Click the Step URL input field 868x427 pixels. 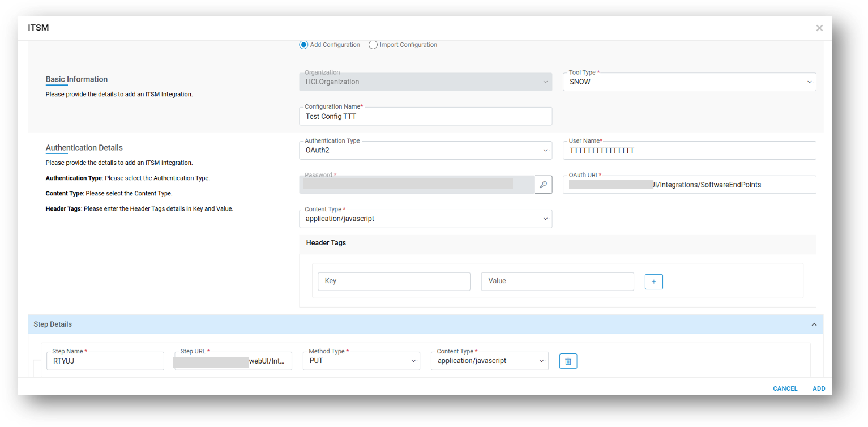tap(233, 361)
